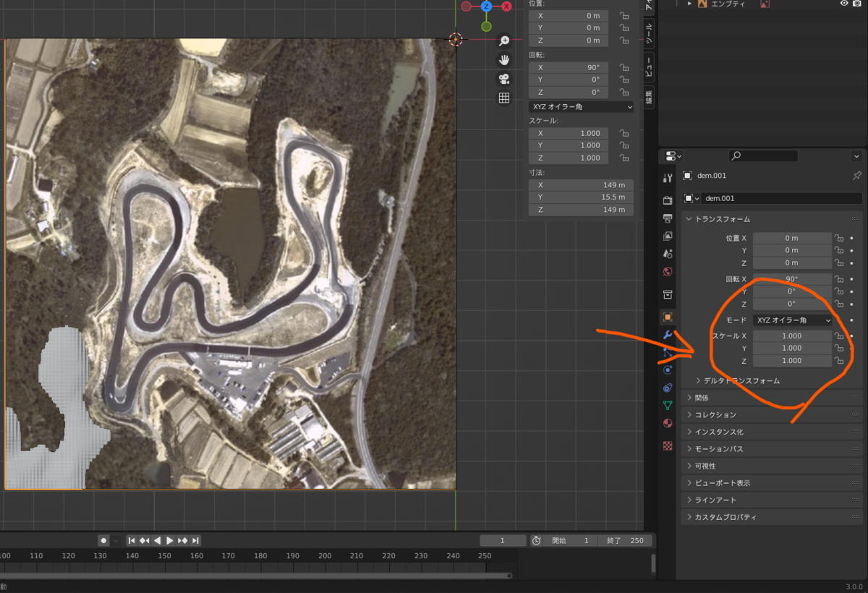
Task: Disable エンプティ in renders via camera icon
Action: coord(856,4)
